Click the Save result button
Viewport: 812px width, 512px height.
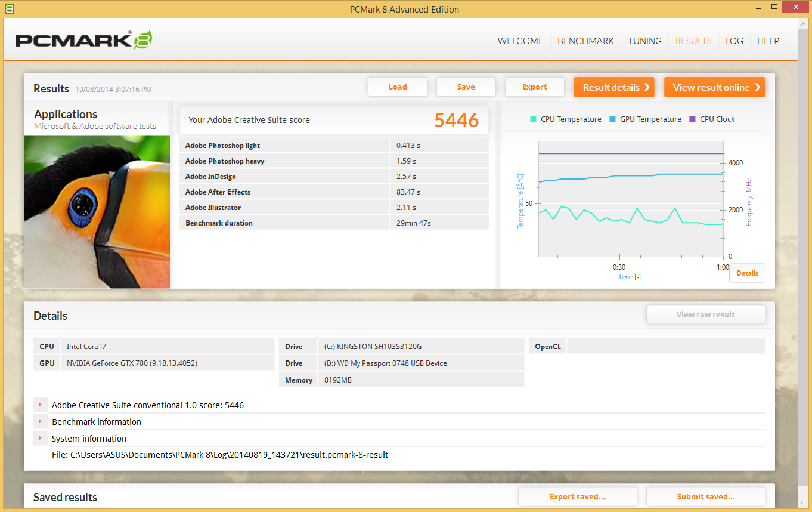pos(466,87)
